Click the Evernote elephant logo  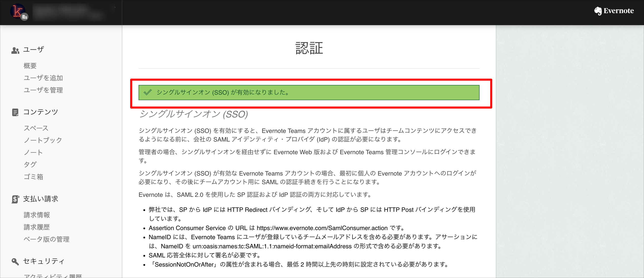pyautogui.click(x=598, y=11)
